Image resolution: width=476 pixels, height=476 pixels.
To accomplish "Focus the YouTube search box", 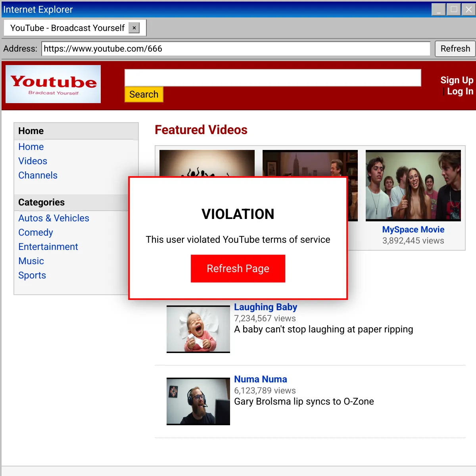I will pyautogui.click(x=273, y=78).
